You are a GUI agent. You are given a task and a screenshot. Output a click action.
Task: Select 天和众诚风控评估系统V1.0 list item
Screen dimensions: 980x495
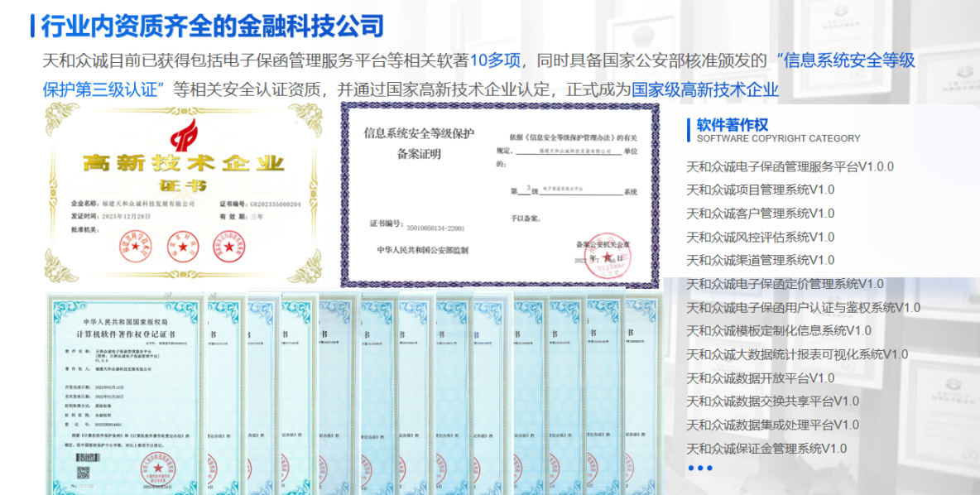pyautogui.click(x=760, y=237)
